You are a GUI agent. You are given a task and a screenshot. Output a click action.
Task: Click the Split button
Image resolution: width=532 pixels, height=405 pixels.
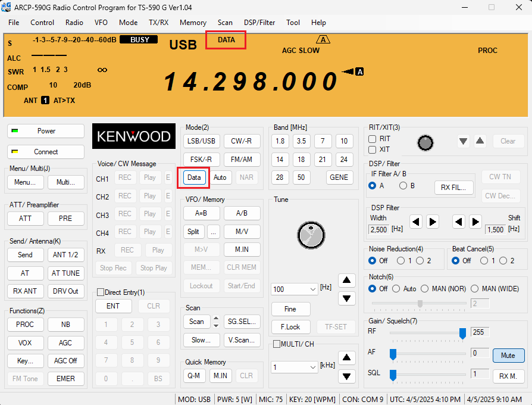tap(193, 232)
